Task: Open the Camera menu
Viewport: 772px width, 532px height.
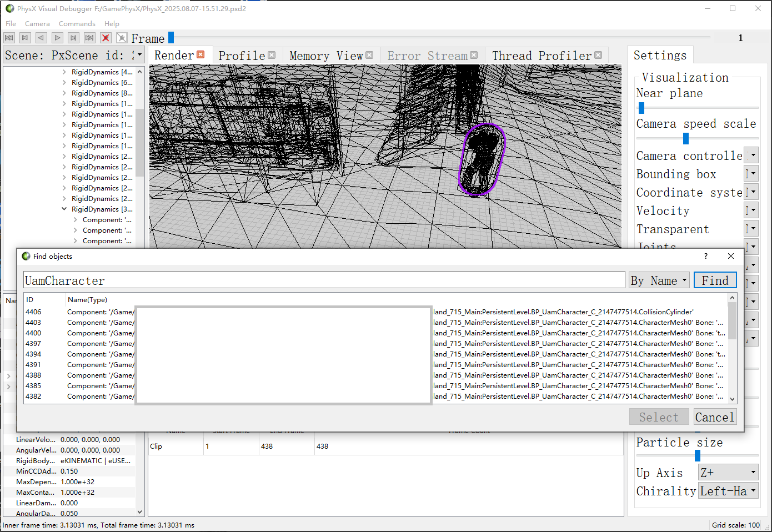Action: pos(37,23)
